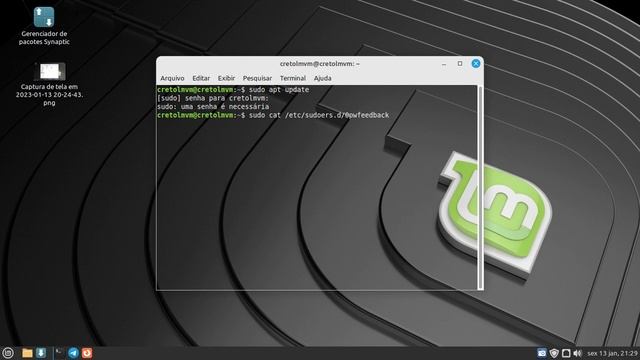Click the 'sudo: uma senha é necessária' line

(213, 107)
